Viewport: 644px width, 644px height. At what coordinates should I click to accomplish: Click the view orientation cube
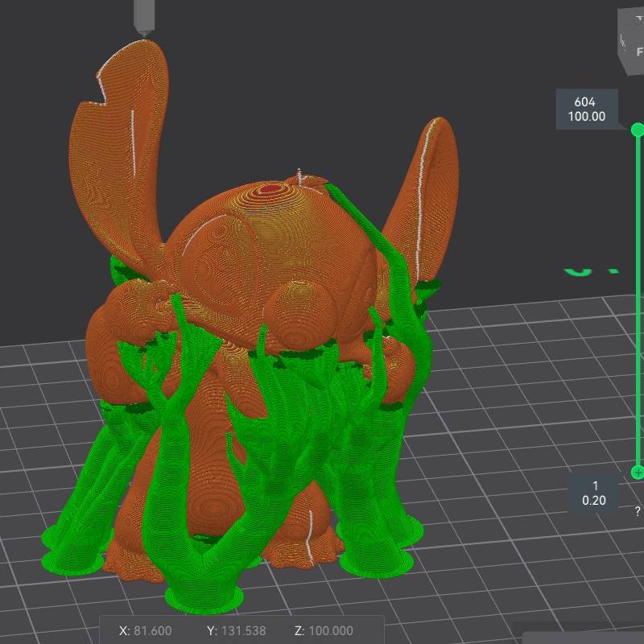coord(631,40)
